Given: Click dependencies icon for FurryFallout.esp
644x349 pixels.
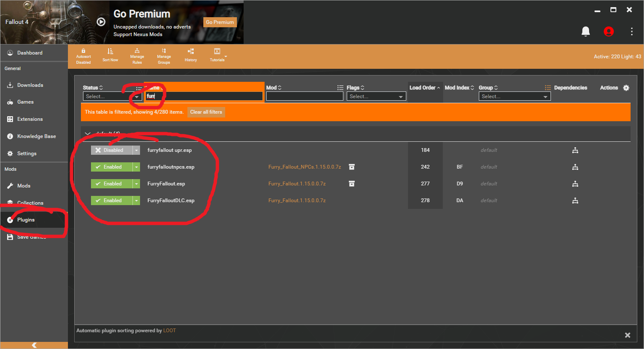Looking at the screenshot, I should (575, 184).
